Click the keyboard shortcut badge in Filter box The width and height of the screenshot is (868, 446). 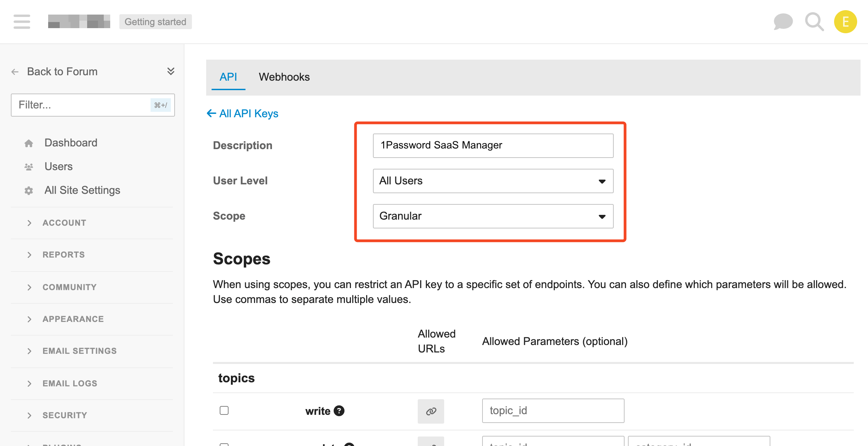161,105
